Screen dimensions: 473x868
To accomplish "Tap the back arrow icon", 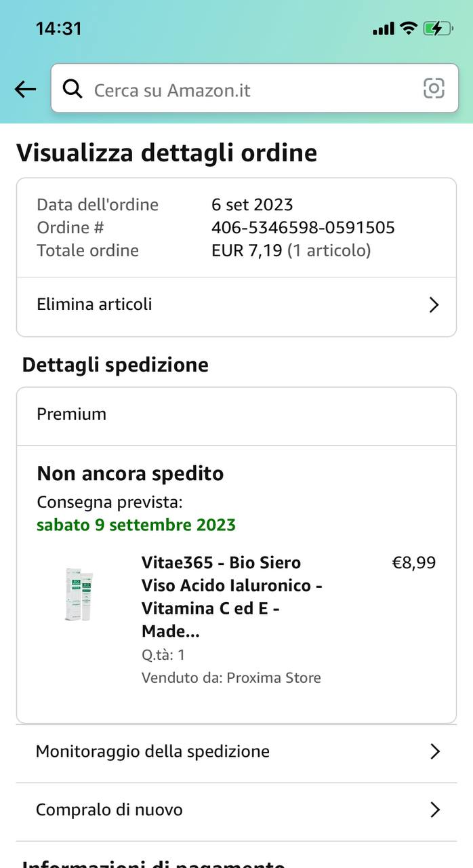I will (25, 89).
